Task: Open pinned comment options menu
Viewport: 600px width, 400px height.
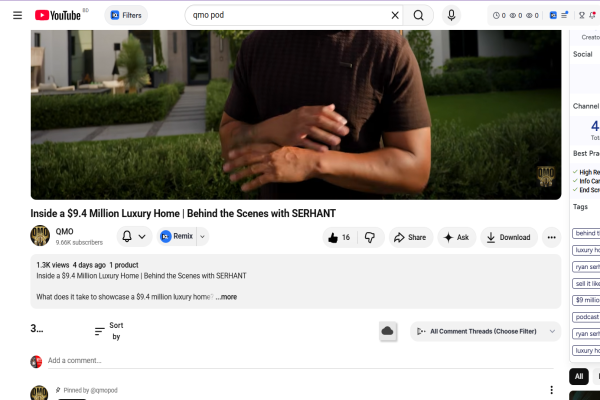Action: coord(551,390)
